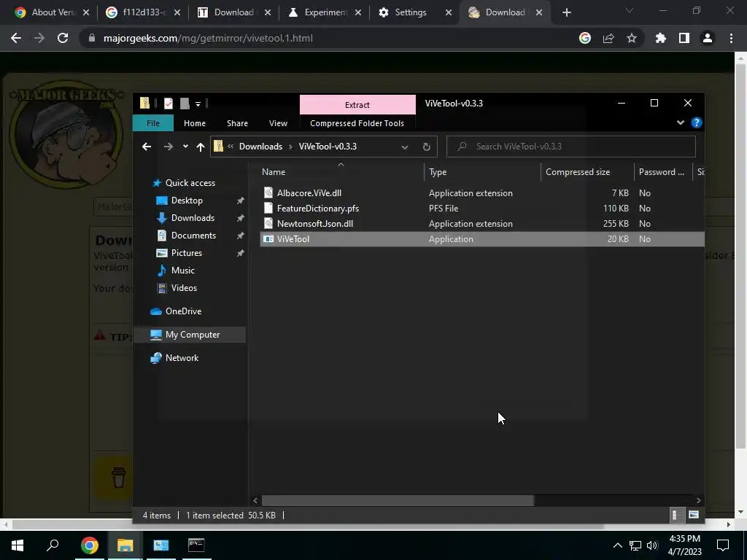This screenshot has height=560, width=747.
Task: Open Music in navigation pane
Action: [183, 271]
